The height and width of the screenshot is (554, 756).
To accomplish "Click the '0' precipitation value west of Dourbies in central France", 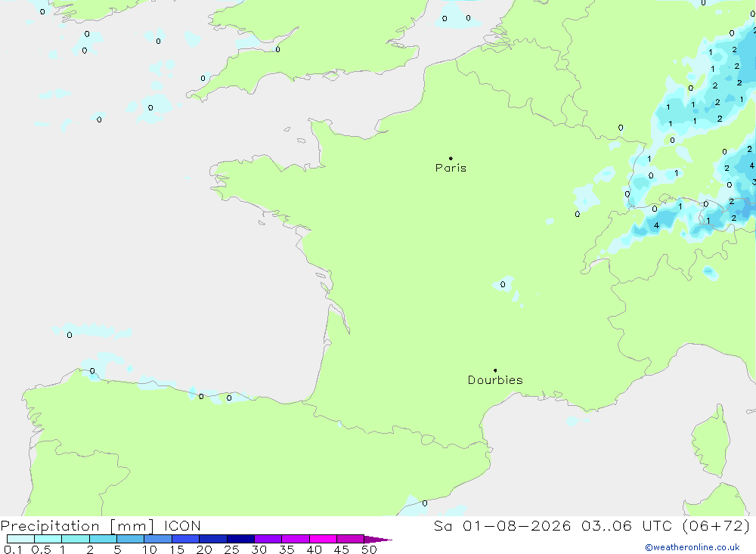I will [x=503, y=284].
